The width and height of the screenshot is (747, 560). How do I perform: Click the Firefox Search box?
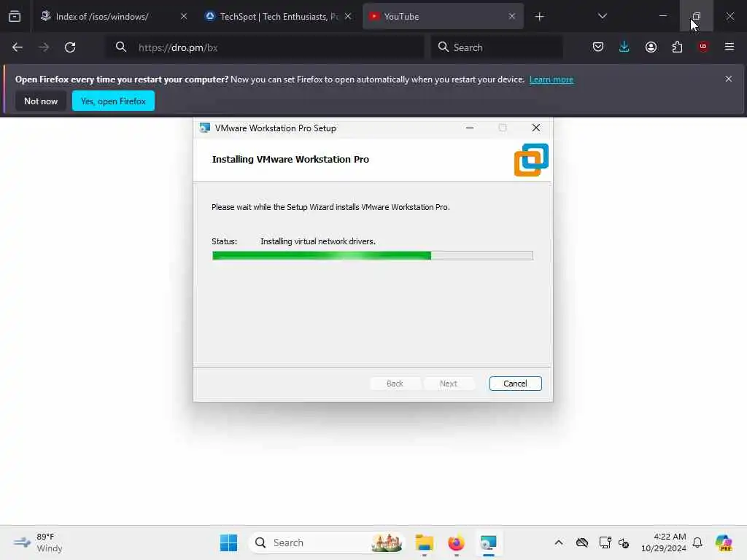coord(497,47)
